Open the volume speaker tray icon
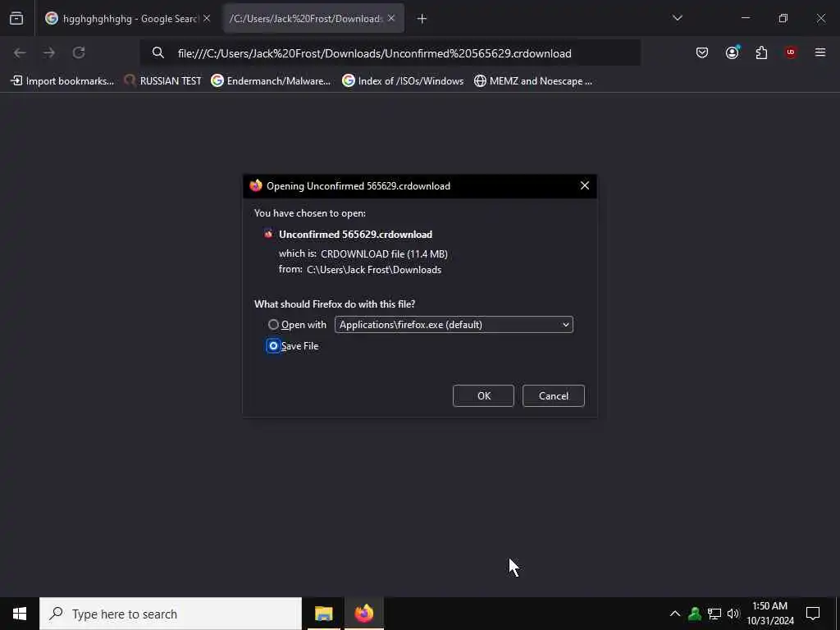 point(733,614)
